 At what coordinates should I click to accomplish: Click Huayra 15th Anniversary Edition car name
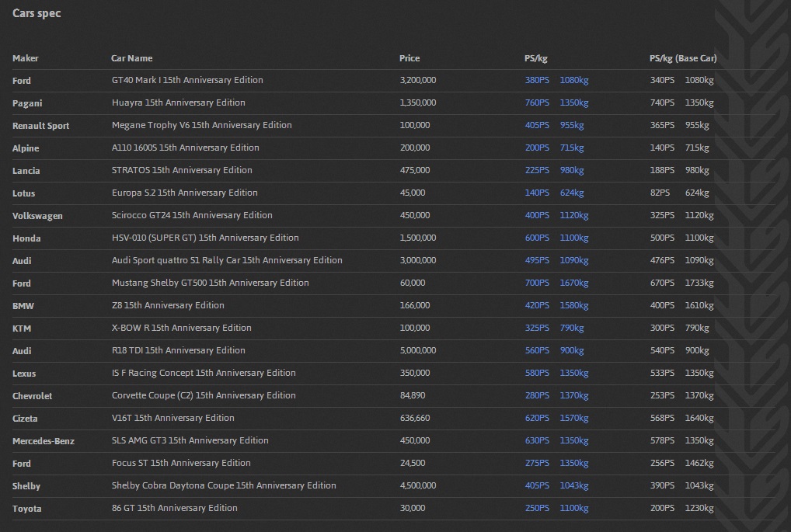[179, 103]
